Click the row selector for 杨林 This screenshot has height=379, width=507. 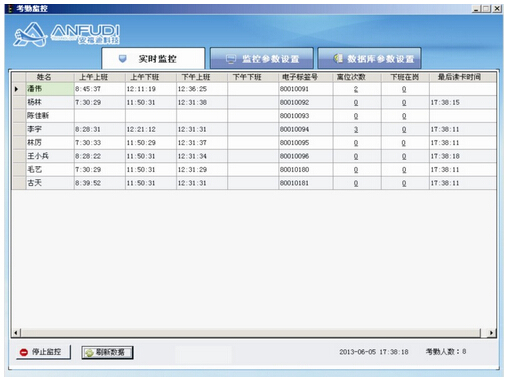(19, 102)
